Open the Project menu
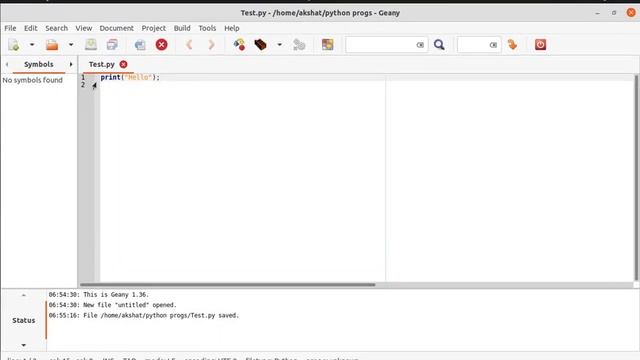The width and height of the screenshot is (640, 360). pos(153,28)
